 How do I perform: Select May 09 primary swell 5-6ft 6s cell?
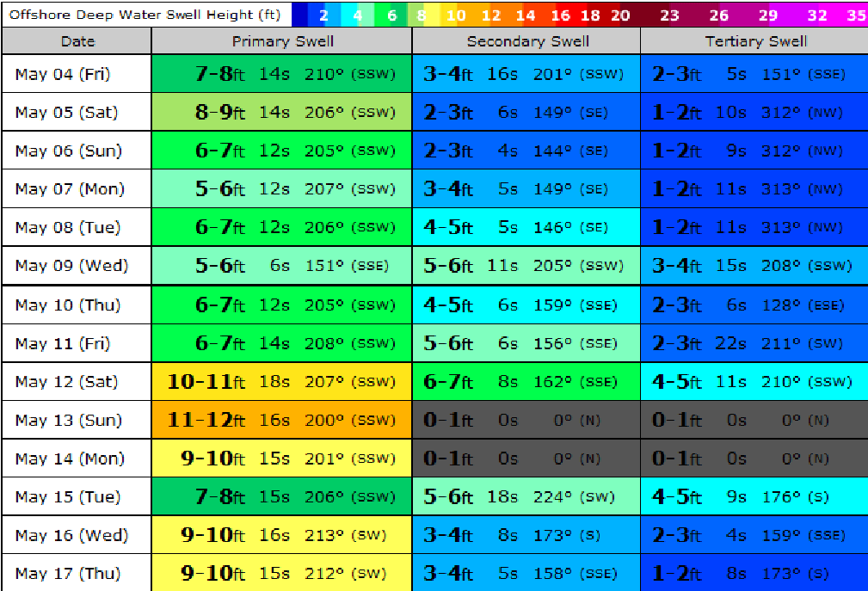pyautogui.click(x=282, y=266)
